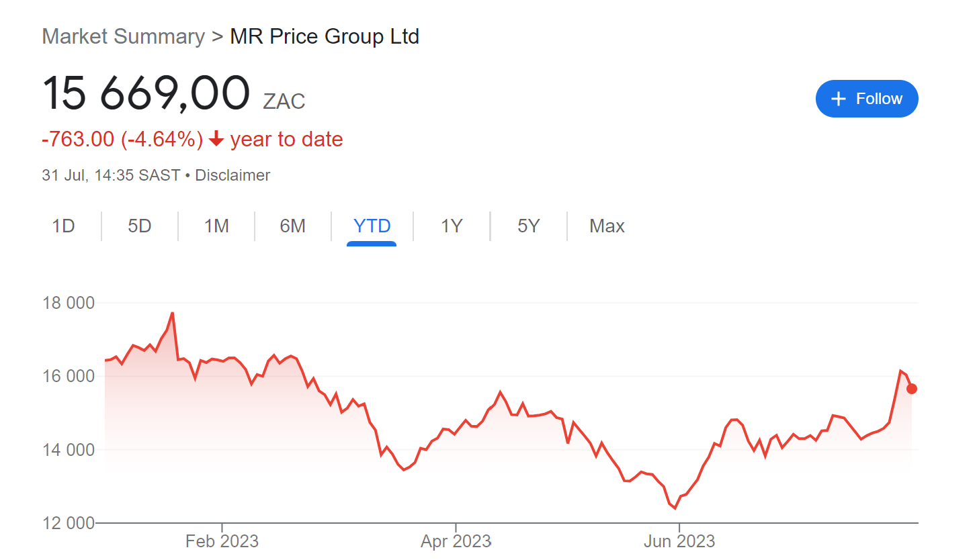Click the MR Price Group Ltd title
This screenshot has width=977, height=560.
pyautogui.click(x=324, y=36)
